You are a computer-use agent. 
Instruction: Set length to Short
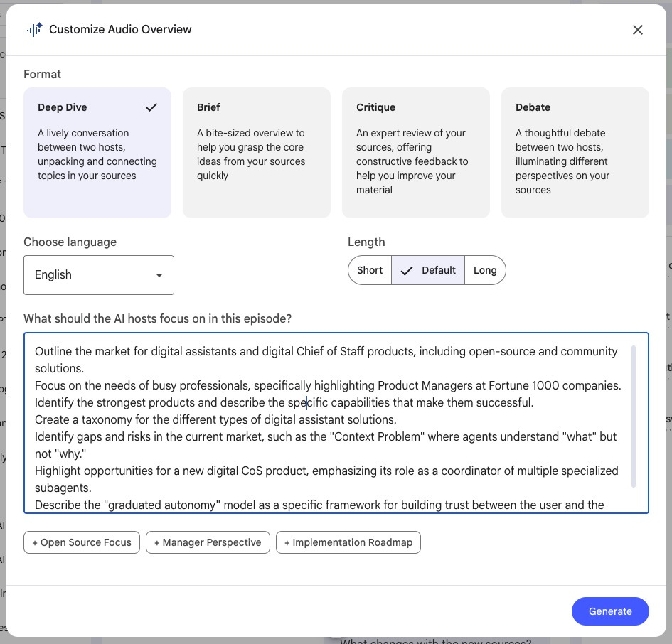click(x=370, y=270)
